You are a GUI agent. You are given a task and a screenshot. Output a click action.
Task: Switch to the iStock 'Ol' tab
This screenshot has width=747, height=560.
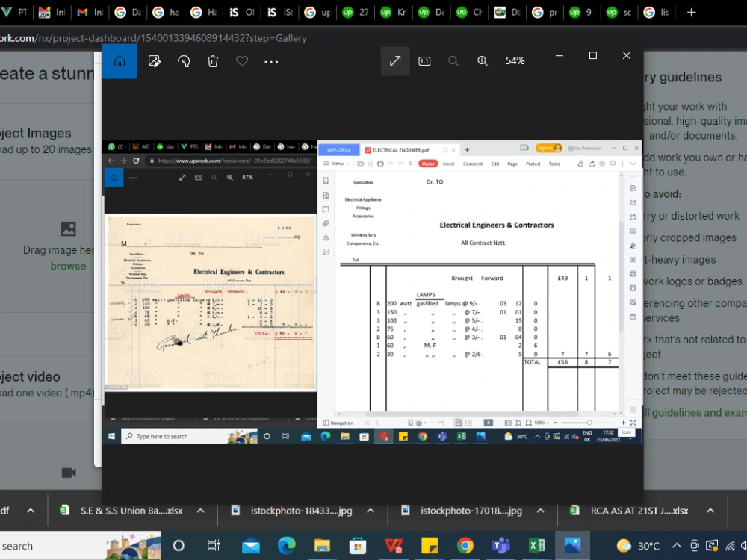[x=241, y=13]
